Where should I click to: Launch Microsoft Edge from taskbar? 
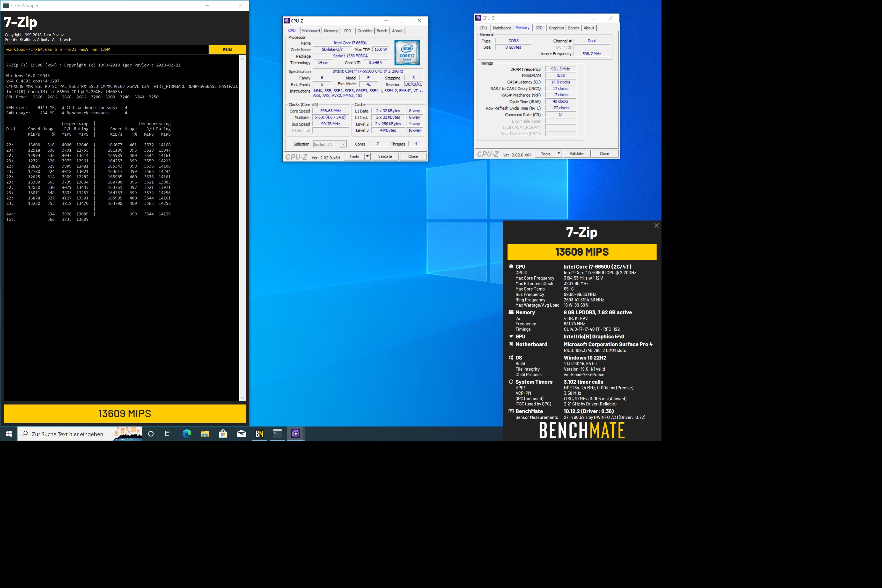click(187, 434)
